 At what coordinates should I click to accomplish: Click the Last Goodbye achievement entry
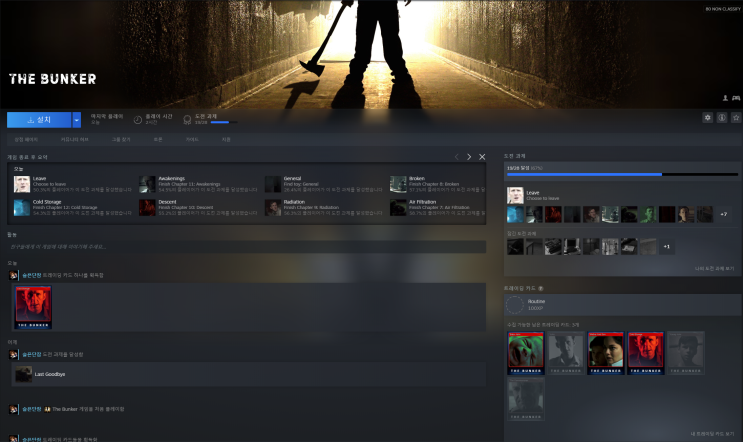(x=248, y=374)
